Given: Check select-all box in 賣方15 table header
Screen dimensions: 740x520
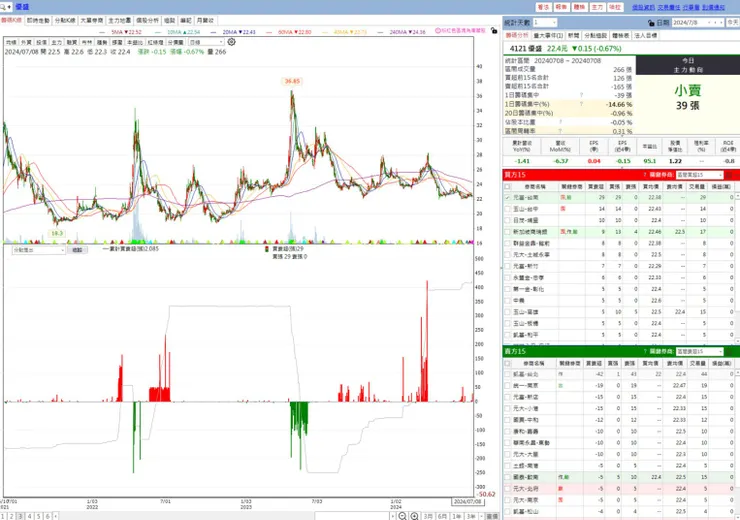Looking at the screenshot, I should pyautogui.click(x=507, y=363).
